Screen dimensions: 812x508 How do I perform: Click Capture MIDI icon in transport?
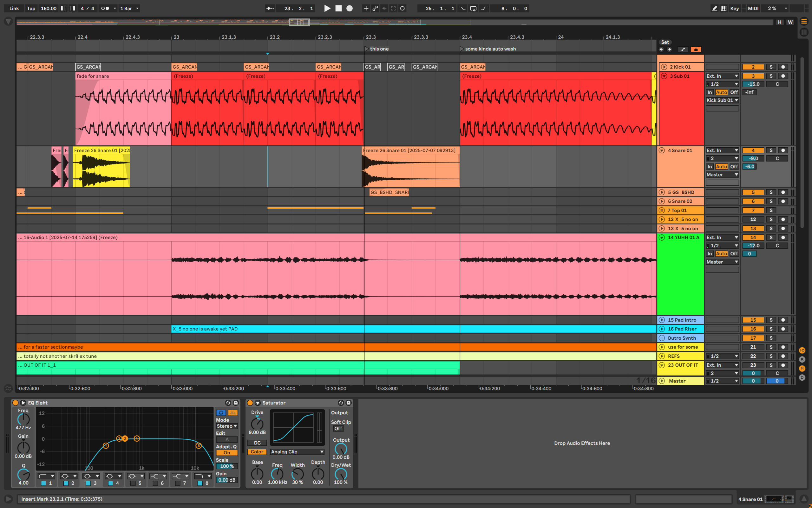393,8
